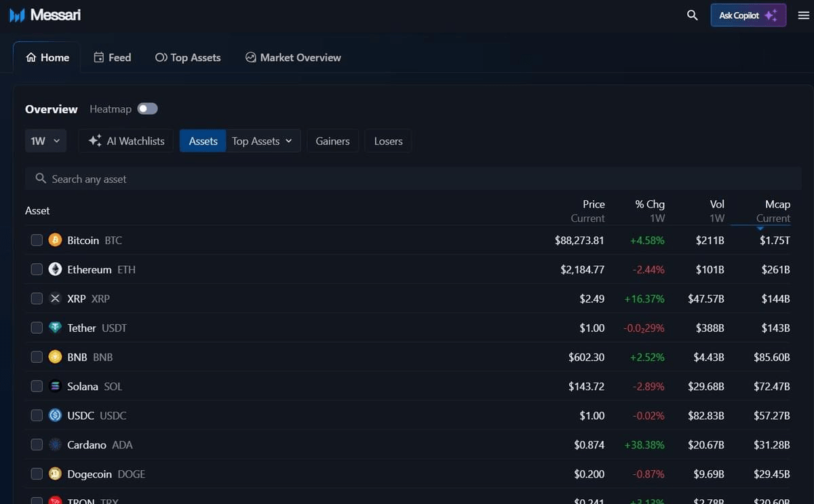Image resolution: width=814 pixels, height=504 pixels.
Task: Switch to the Feed tab
Action: (113, 58)
